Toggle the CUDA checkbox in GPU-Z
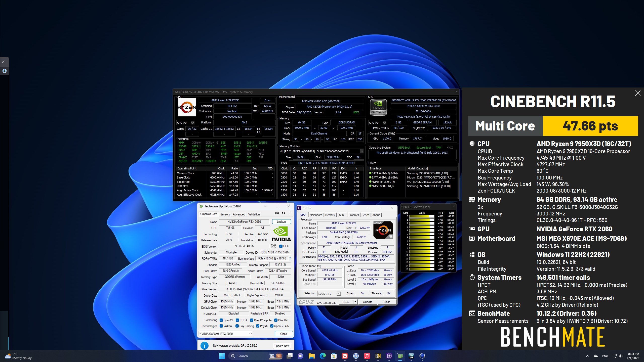Screen dimensions: 644x362 point(237,320)
